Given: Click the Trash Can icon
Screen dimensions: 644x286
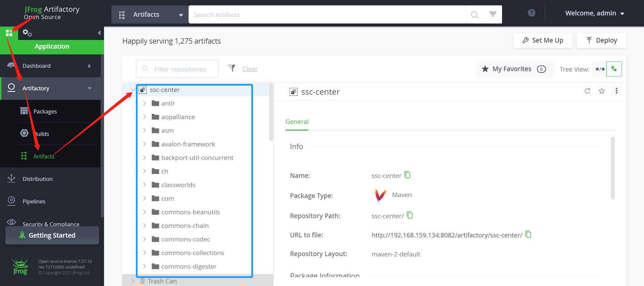Looking at the screenshot, I should tap(142, 281).
